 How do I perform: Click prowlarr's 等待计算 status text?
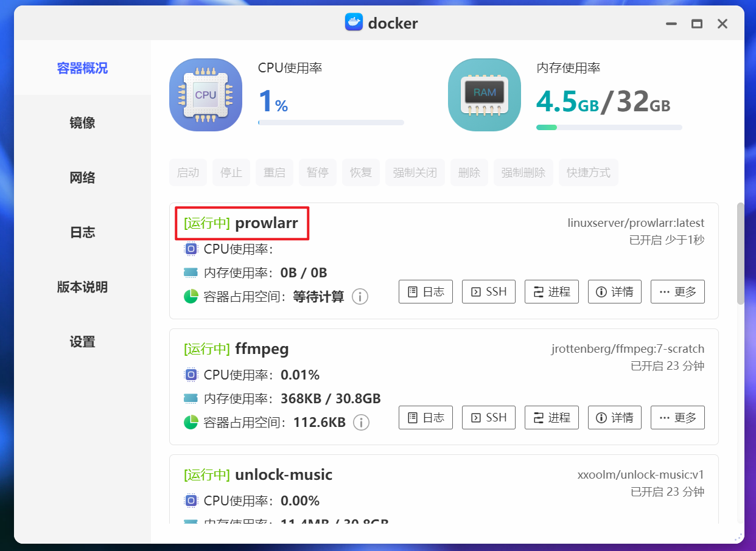318,297
